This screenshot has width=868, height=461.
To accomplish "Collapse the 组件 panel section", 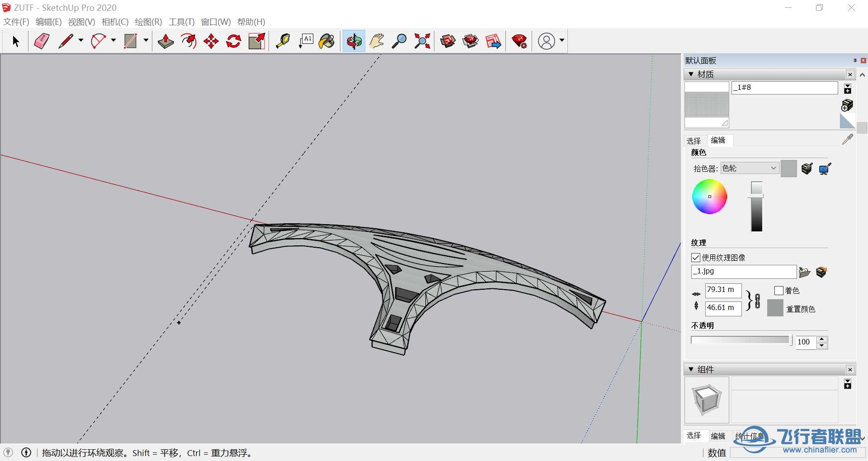I will point(691,369).
